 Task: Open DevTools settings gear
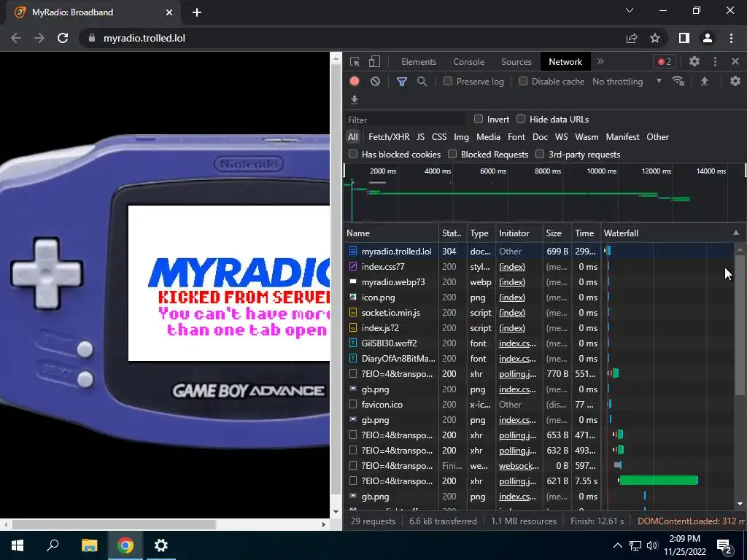point(694,61)
